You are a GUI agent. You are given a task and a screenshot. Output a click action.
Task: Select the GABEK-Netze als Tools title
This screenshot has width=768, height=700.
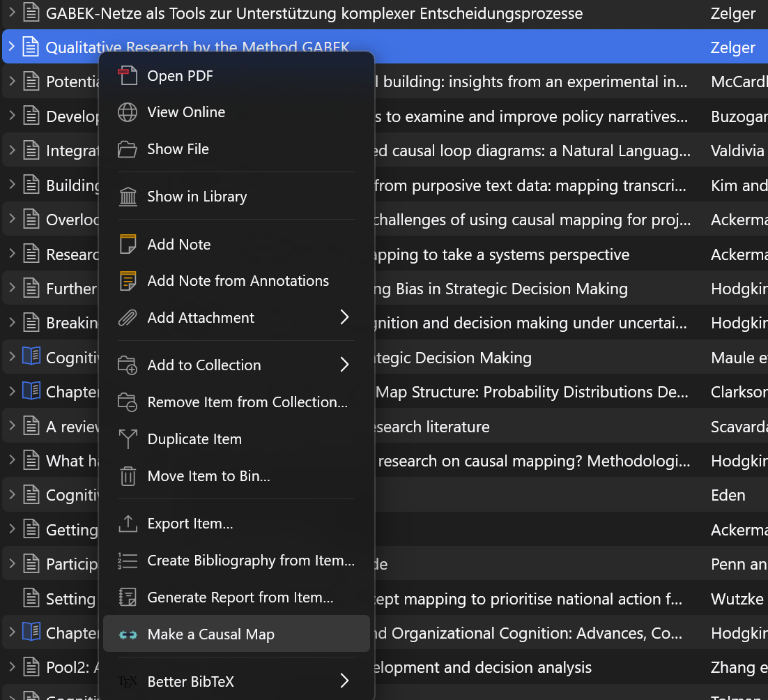click(x=314, y=13)
